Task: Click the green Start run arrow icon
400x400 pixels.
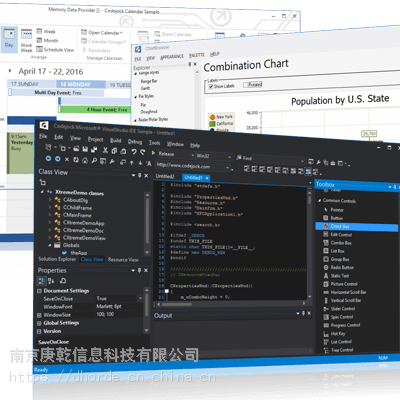Action: point(153,153)
